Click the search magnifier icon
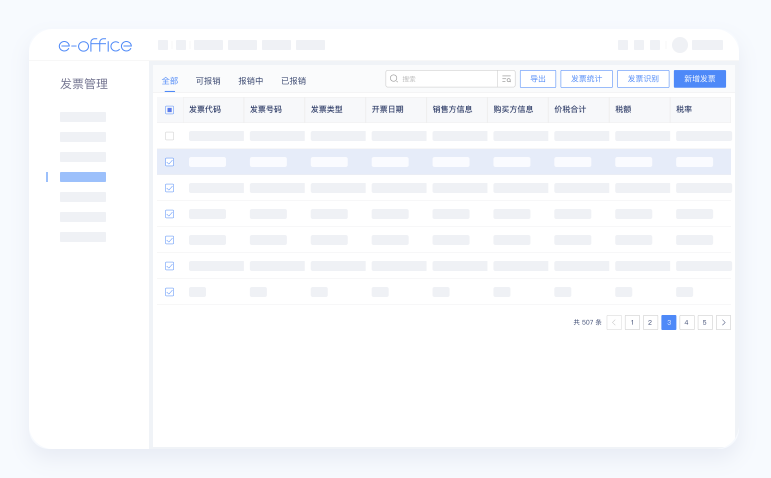Image resolution: width=771 pixels, height=478 pixels. [x=394, y=79]
